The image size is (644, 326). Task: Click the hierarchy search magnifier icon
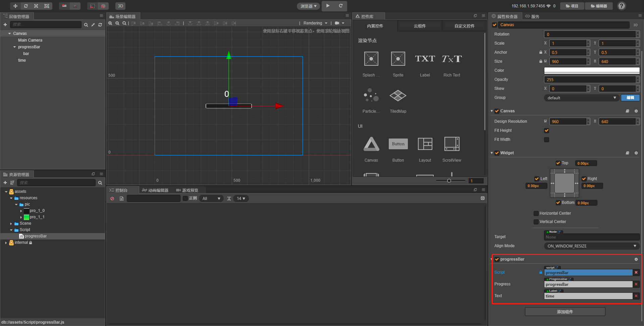click(x=86, y=25)
